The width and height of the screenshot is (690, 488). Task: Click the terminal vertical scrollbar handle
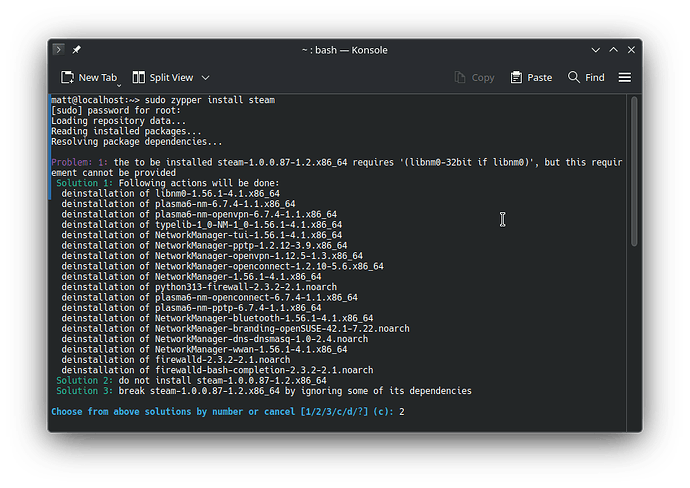(634, 171)
